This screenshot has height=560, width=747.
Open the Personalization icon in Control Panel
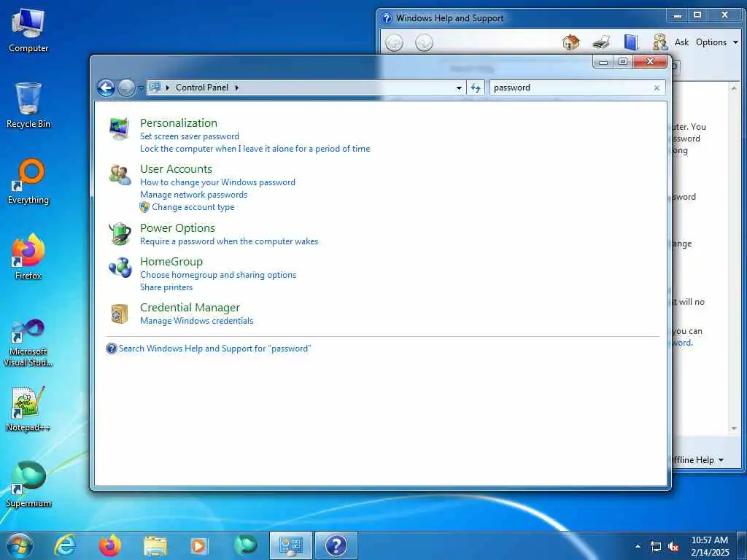119,128
